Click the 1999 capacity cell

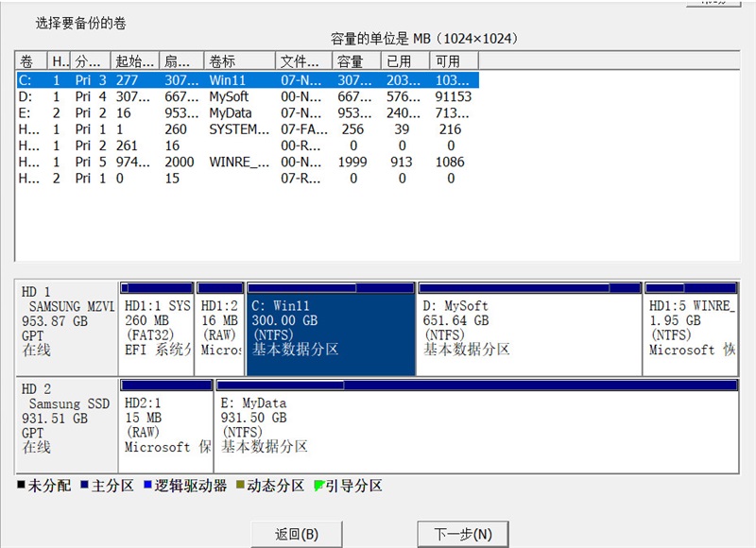pos(352,162)
